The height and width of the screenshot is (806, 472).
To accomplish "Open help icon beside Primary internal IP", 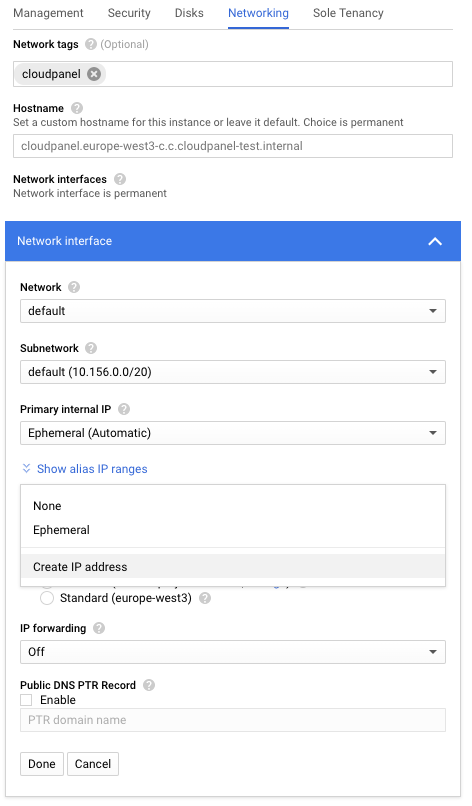I will (124, 409).
